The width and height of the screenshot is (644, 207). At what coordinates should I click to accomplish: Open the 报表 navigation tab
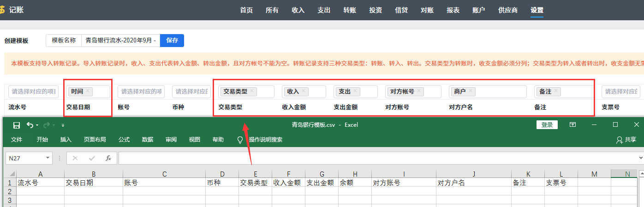453,10
